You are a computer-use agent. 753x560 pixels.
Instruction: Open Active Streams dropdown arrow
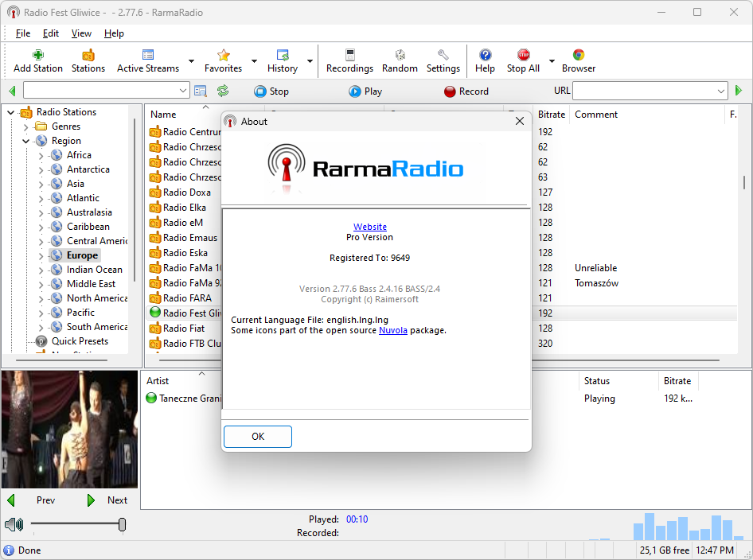tap(191, 61)
